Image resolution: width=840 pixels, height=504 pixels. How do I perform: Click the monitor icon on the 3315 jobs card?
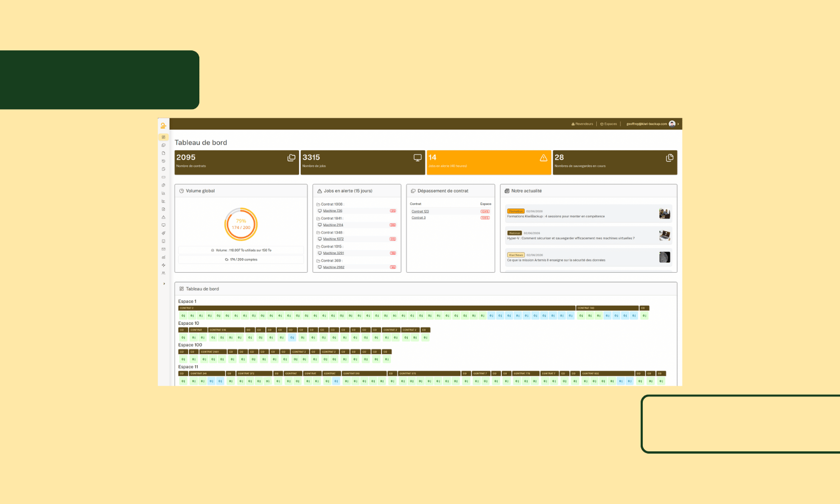click(418, 158)
